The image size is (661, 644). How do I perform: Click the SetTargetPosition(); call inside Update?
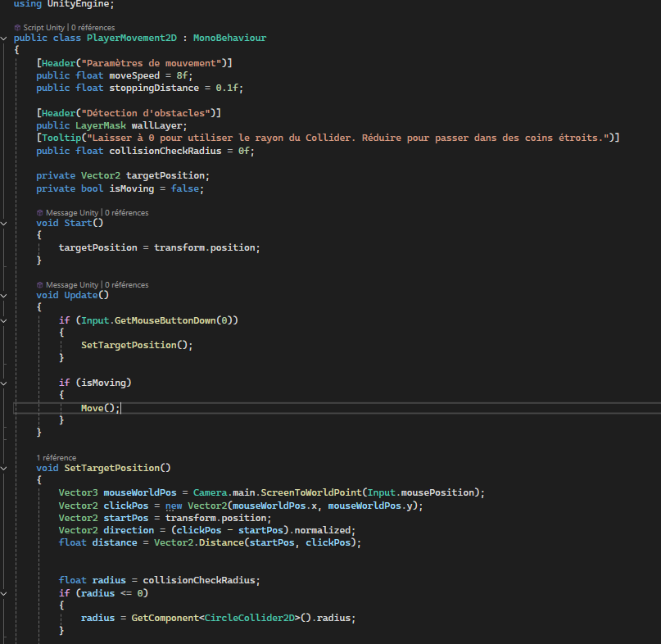[x=137, y=346]
